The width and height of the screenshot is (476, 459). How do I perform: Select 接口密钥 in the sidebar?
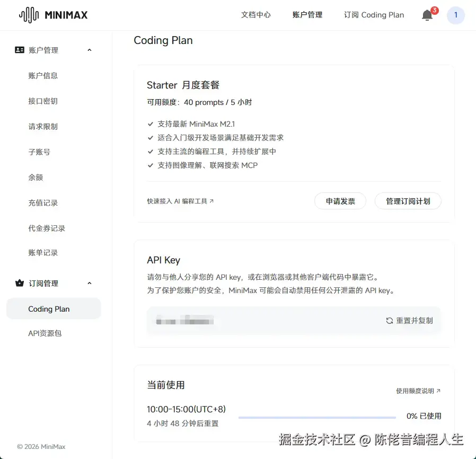point(42,101)
